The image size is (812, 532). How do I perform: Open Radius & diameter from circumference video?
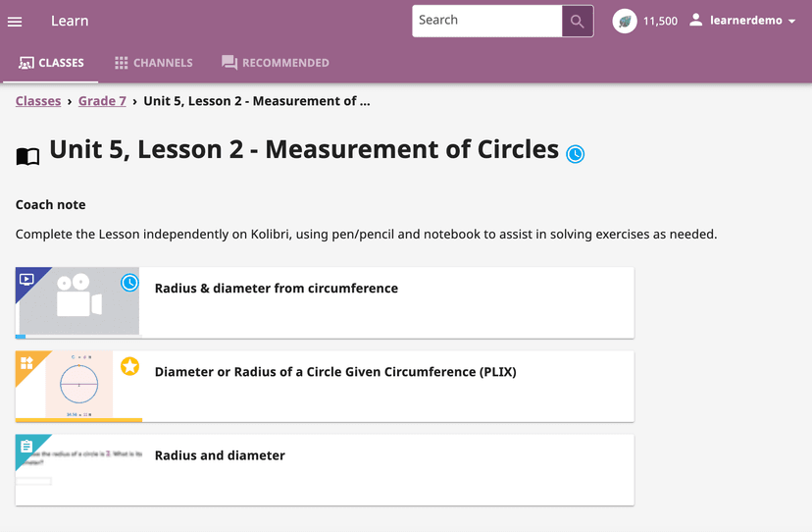coord(277,289)
